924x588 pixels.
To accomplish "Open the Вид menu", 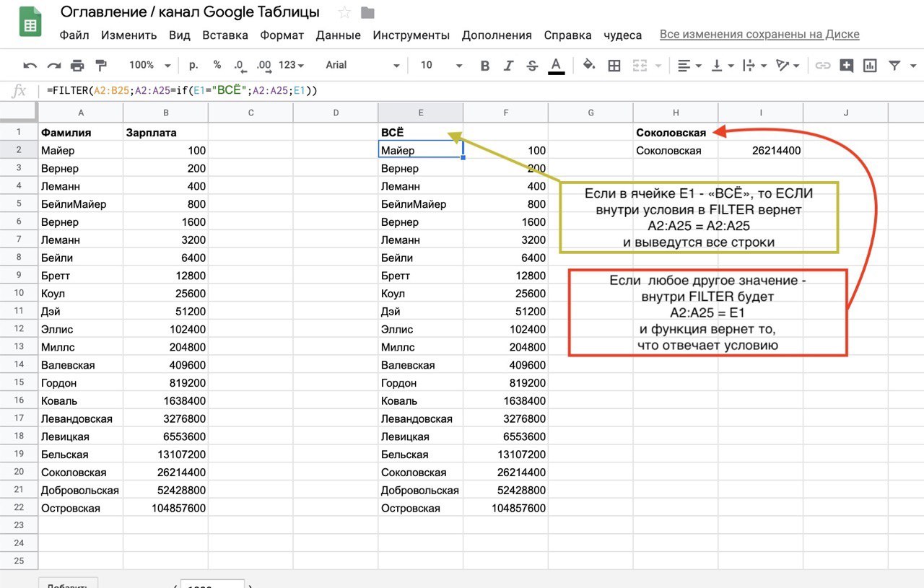I will [x=180, y=35].
